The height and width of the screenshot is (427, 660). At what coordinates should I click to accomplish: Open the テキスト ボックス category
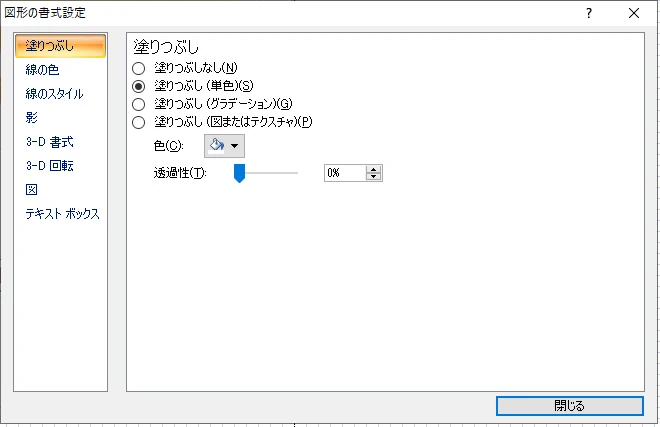coord(62,214)
